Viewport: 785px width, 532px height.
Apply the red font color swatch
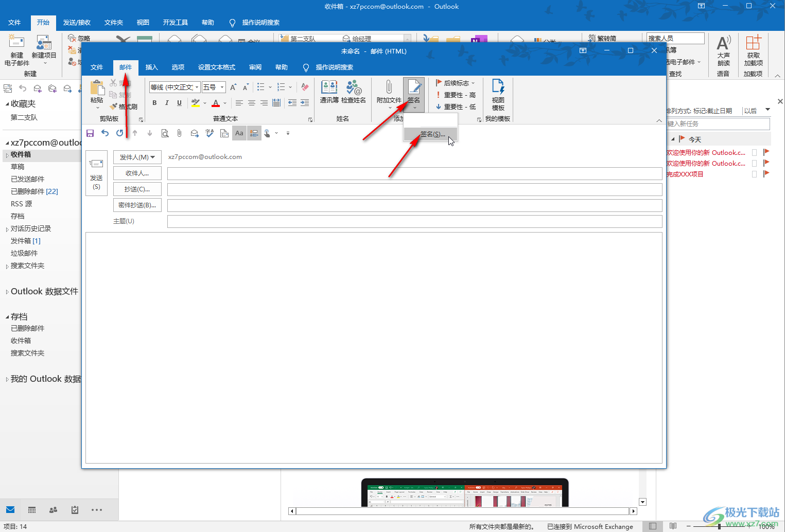(x=216, y=103)
